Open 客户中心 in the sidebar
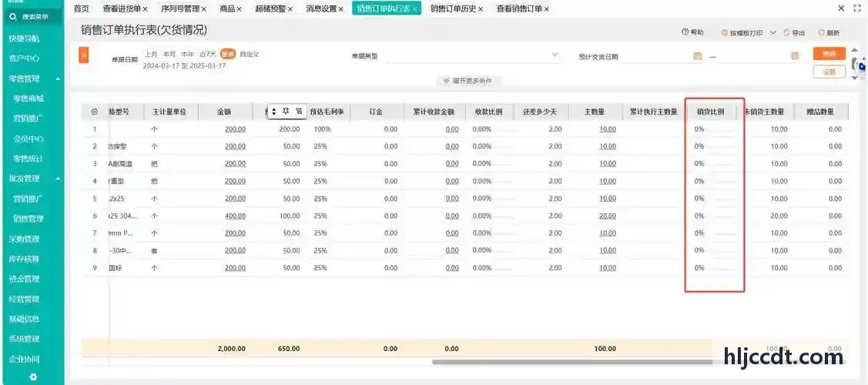 [x=25, y=59]
